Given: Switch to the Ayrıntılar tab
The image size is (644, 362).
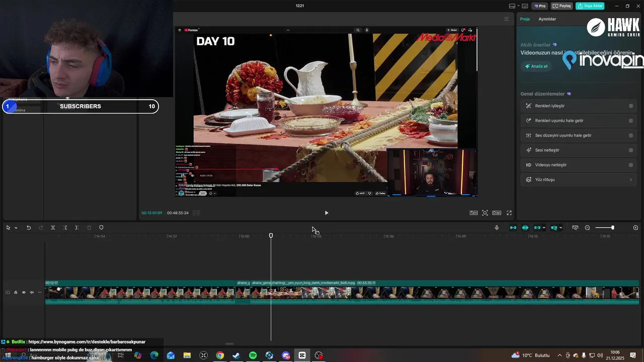Looking at the screenshot, I should [x=547, y=19].
